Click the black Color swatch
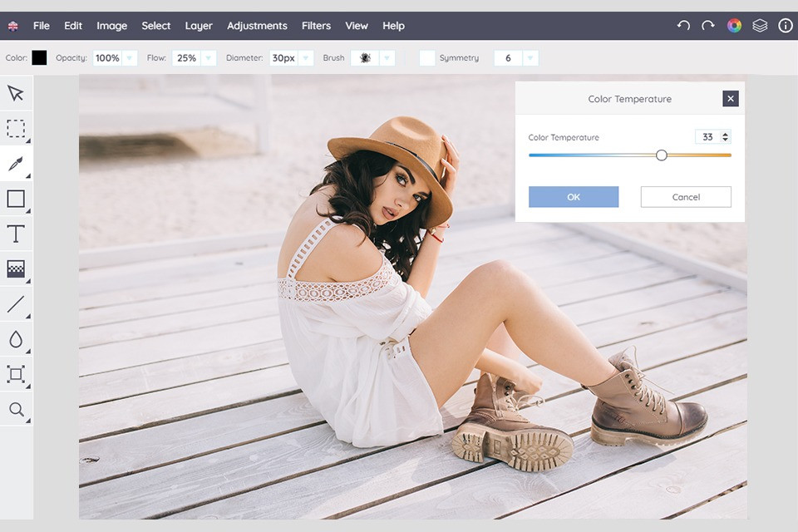This screenshot has width=798, height=532. pyautogui.click(x=39, y=57)
